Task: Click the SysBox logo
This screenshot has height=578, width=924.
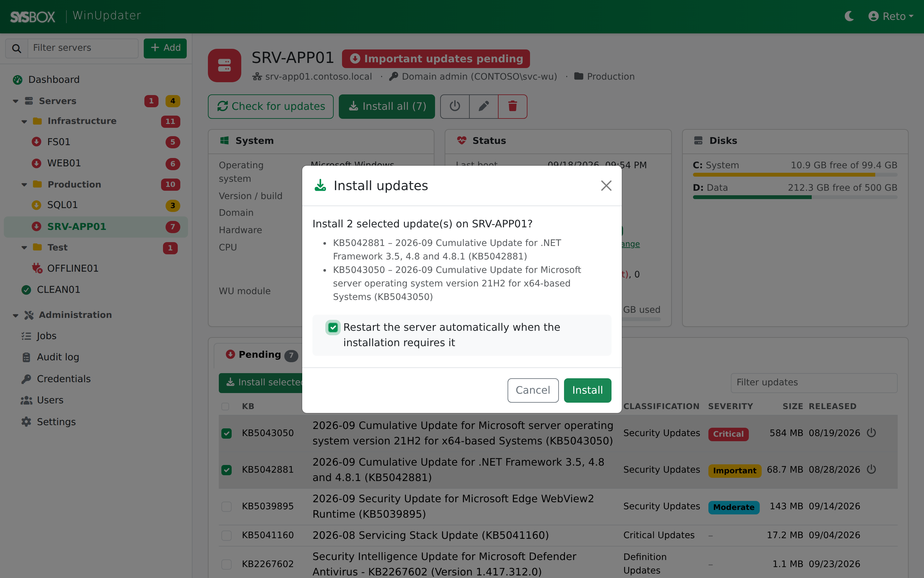Action: (32, 16)
